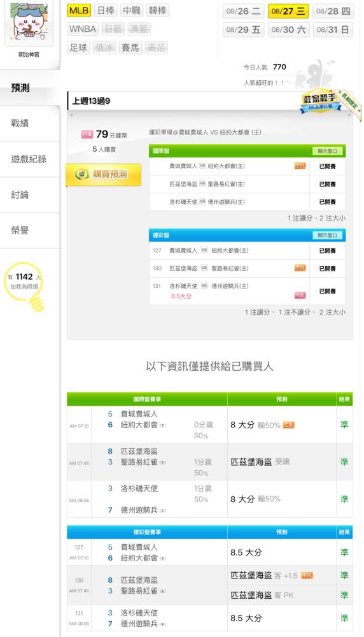Screen dimensions: 364x637
Task: Click 8.5 大分 prediction in row 127
Action: [x=246, y=552]
